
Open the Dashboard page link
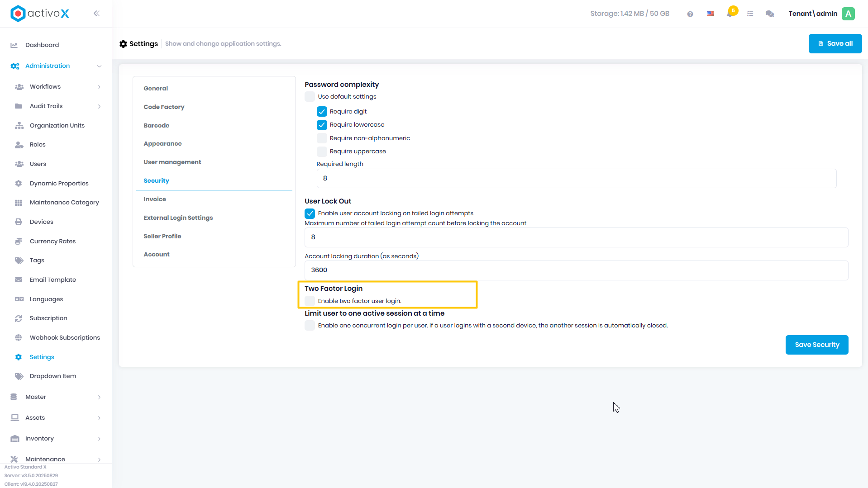tap(42, 45)
